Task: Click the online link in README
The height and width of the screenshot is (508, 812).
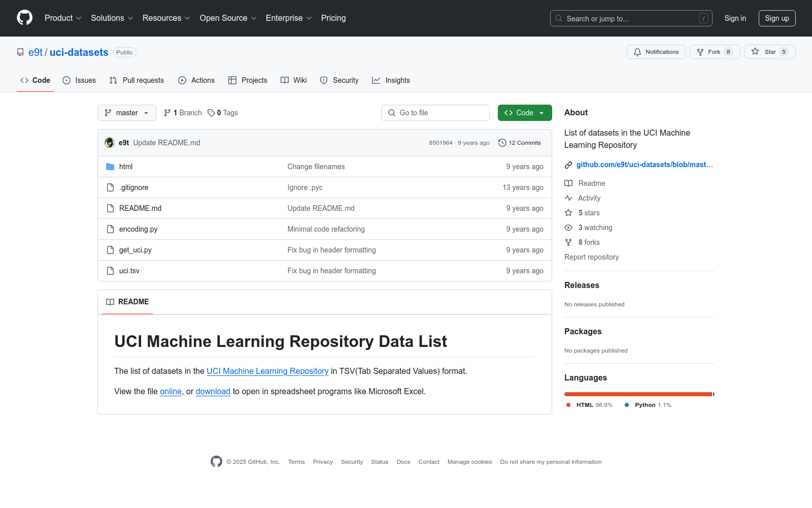Action: (171, 392)
